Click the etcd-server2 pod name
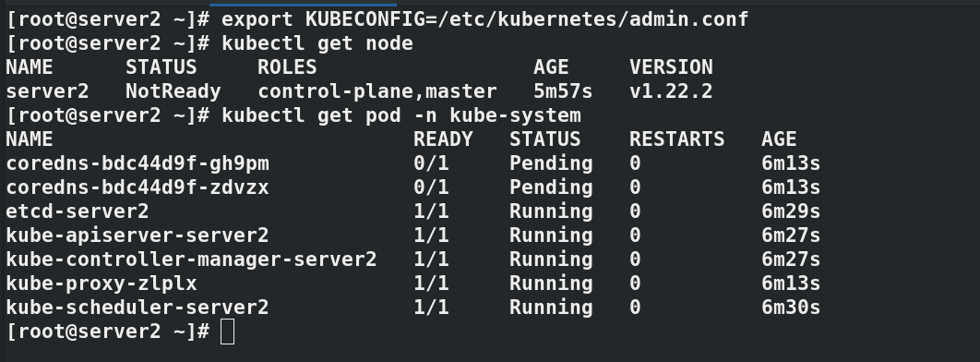The image size is (980, 362). click(x=78, y=211)
